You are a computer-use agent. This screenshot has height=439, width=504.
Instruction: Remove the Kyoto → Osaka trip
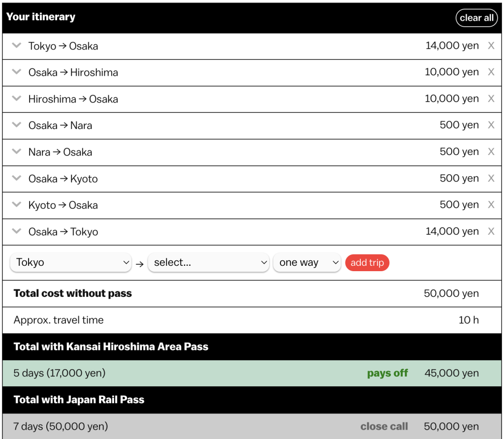[x=491, y=205]
